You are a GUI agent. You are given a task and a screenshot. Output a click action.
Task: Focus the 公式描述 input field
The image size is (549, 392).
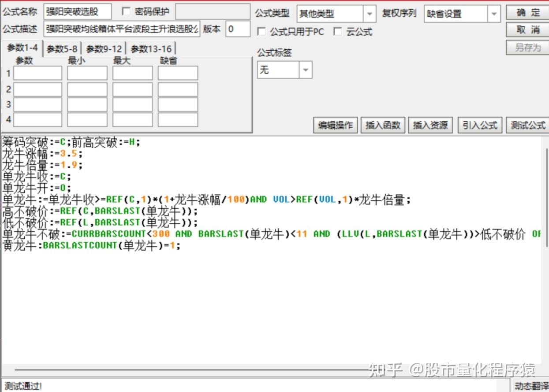point(122,29)
